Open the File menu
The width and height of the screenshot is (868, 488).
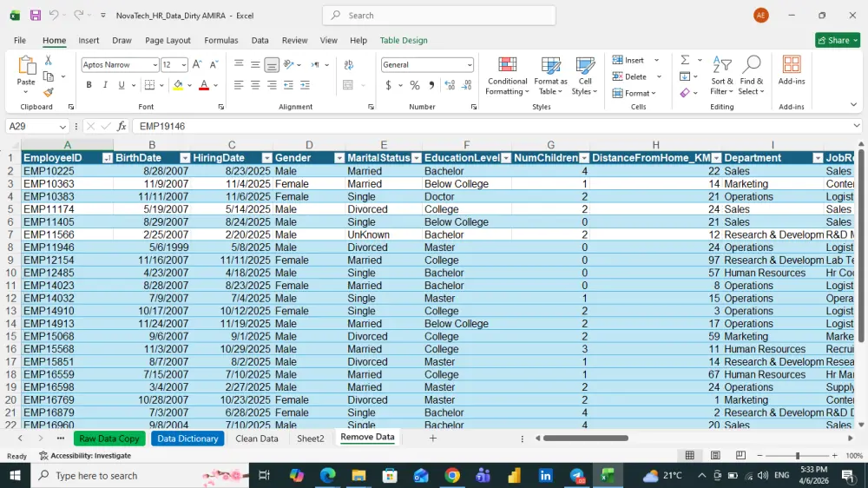pyautogui.click(x=20, y=41)
